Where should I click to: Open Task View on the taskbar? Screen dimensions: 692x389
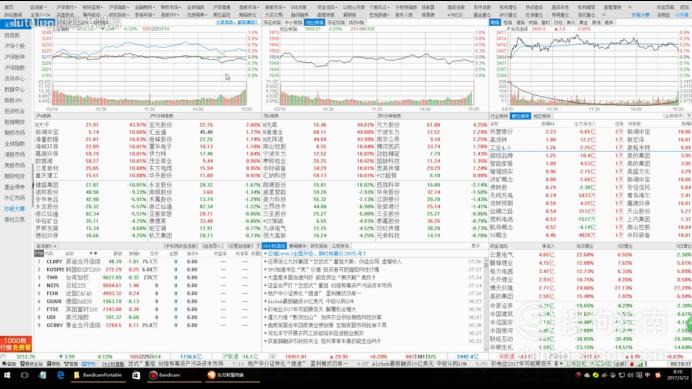tap(25, 375)
